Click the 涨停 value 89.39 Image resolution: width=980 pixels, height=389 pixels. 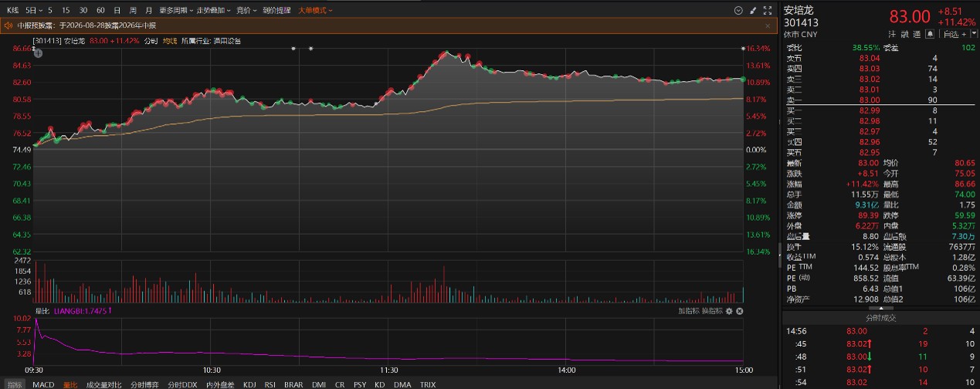pos(868,215)
